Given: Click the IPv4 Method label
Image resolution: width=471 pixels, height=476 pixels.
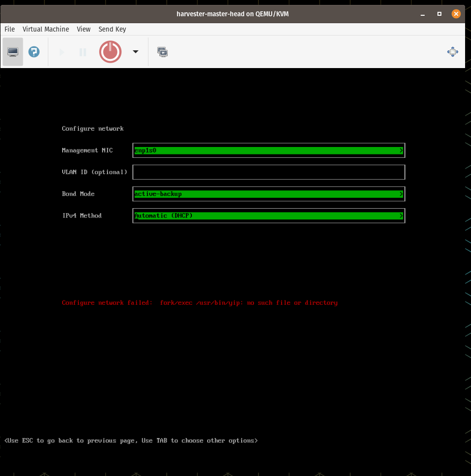Looking at the screenshot, I should click(82, 216).
